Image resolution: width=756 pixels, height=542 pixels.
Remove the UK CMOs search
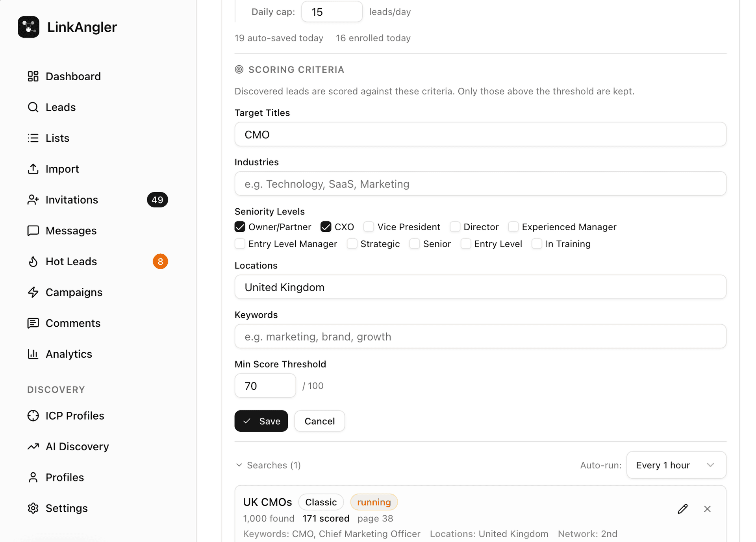coord(707,509)
